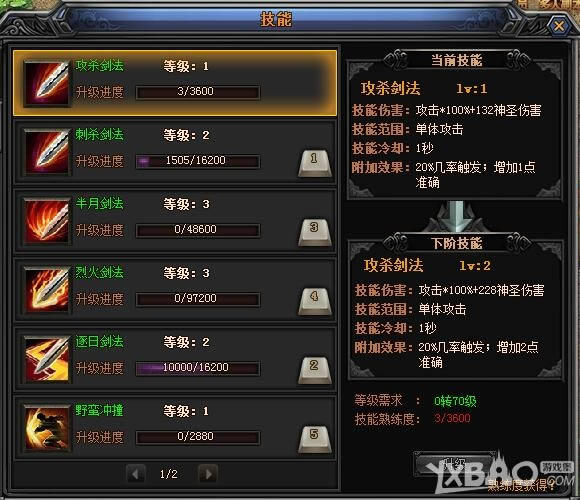
Task: Go to previous skill page arrow
Action: click(136, 473)
